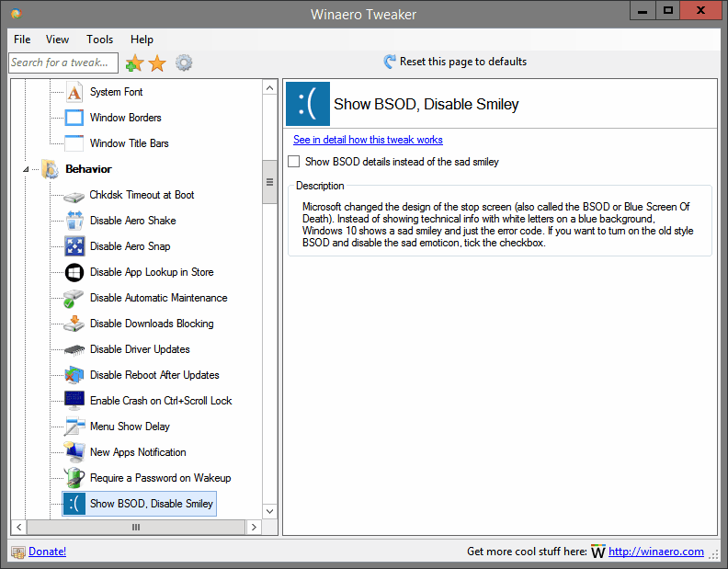
Task: Click the Menu Show Delay icon
Action: [x=74, y=427]
